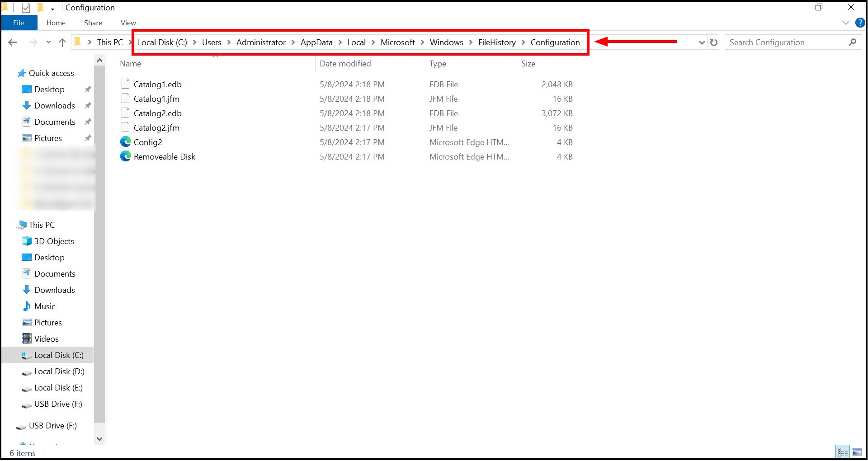Select the Catalog2.jfm file icon
Image resolution: width=868 pixels, height=461 pixels.
[x=125, y=127]
